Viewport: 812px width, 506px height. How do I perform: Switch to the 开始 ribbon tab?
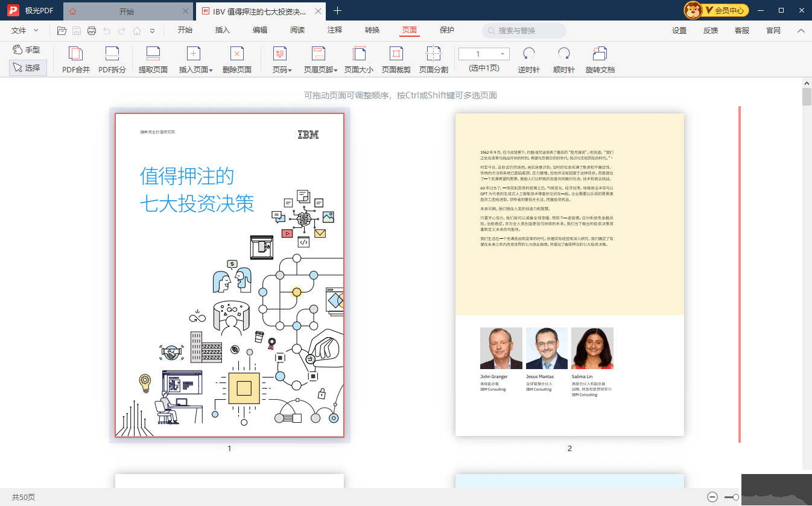pos(185,30)
